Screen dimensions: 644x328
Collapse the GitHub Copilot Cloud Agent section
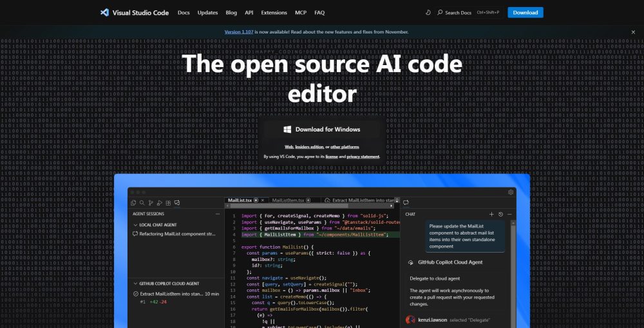134,284
